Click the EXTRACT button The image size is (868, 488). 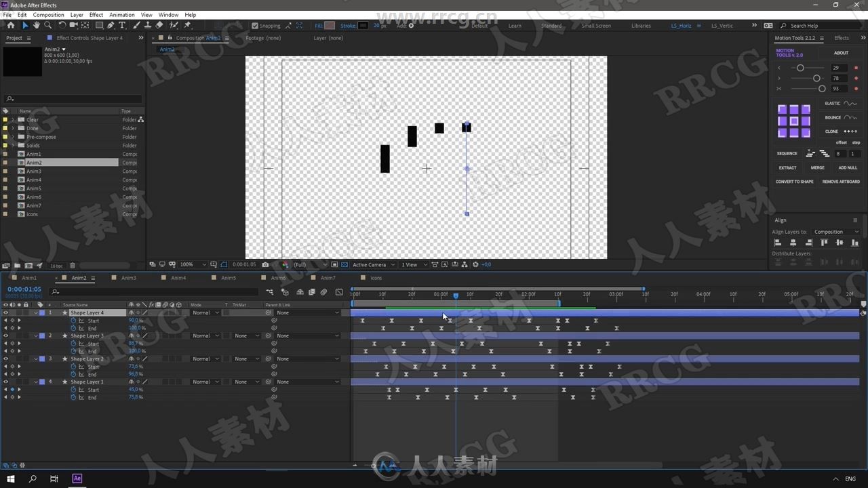tap(787, 167)
